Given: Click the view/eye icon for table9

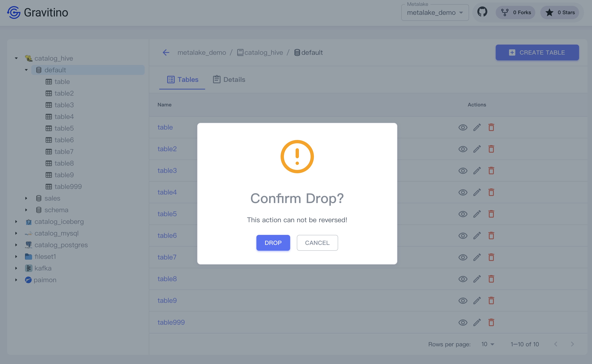Looking at the screenshot, I should [463, 300].
